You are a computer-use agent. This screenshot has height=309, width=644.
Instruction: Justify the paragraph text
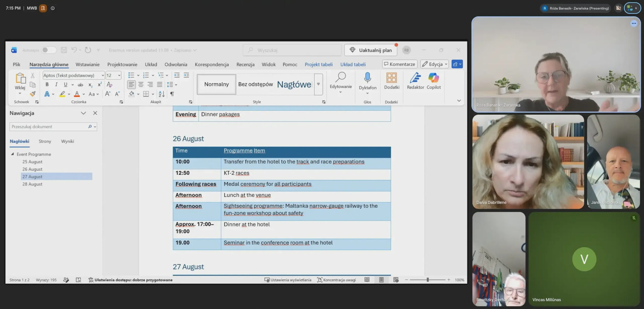[160, 85]
